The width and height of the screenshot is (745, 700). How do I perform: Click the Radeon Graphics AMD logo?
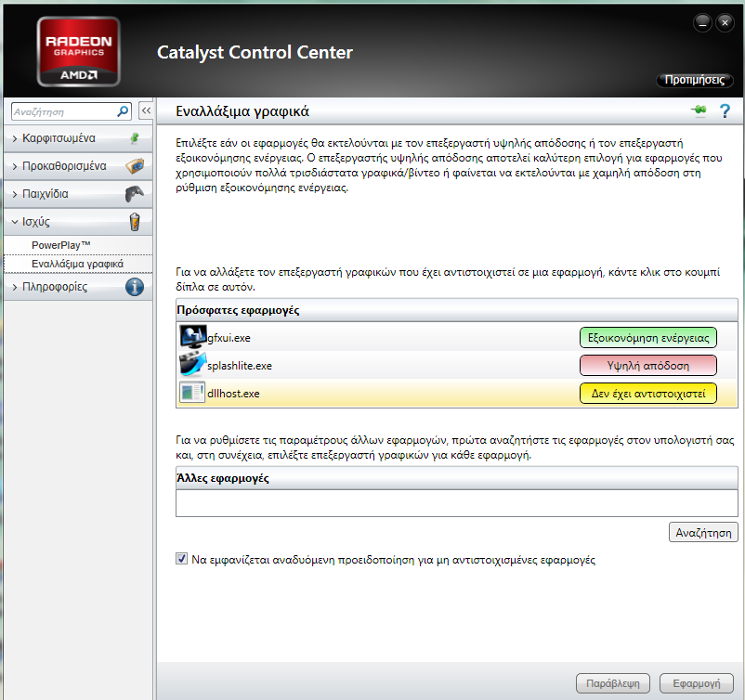78,52
